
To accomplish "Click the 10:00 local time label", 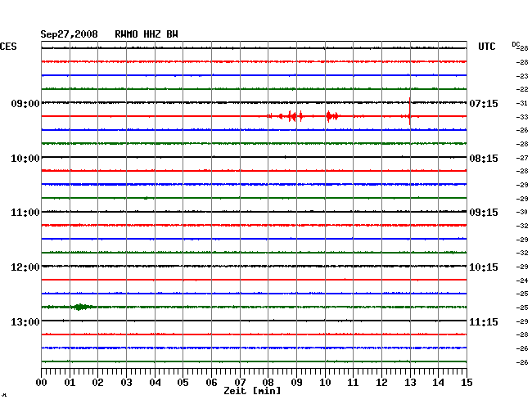I will 25,159.
